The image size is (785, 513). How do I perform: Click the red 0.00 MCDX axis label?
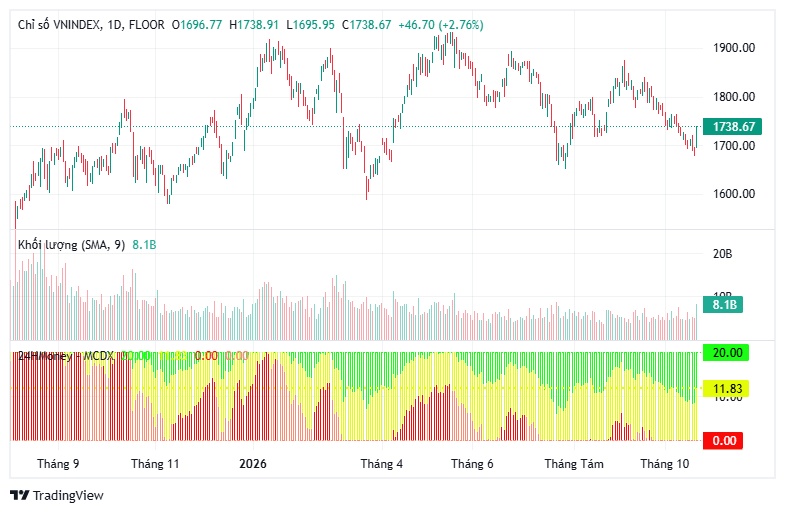coord(723,441)
